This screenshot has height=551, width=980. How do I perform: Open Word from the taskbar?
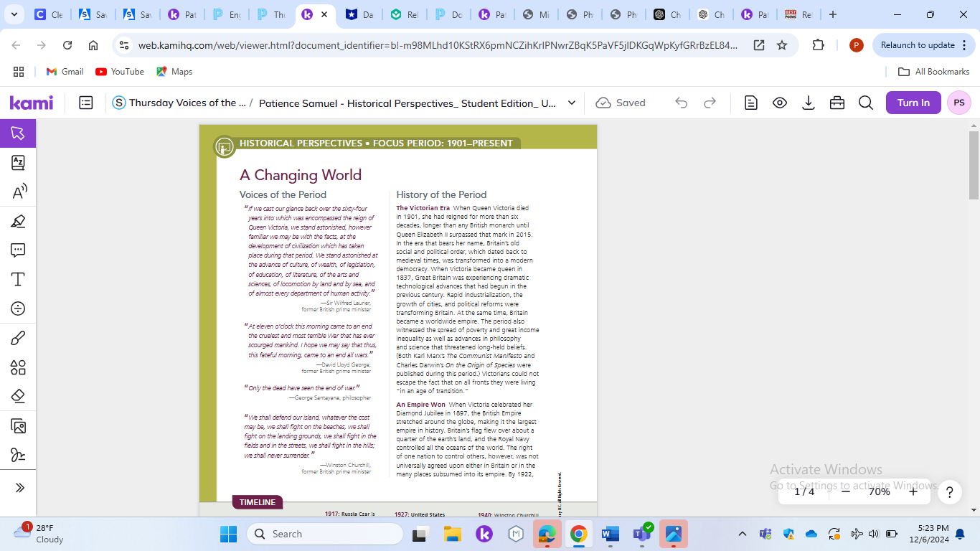[x=611, y=534]
